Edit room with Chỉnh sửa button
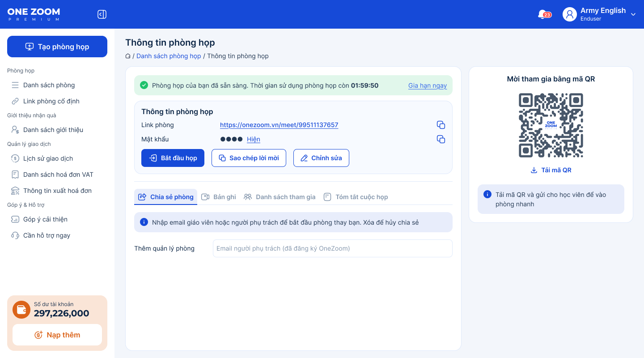Image resolution: width=644 pixels, height=358 pixels. [x=321, y=158]
